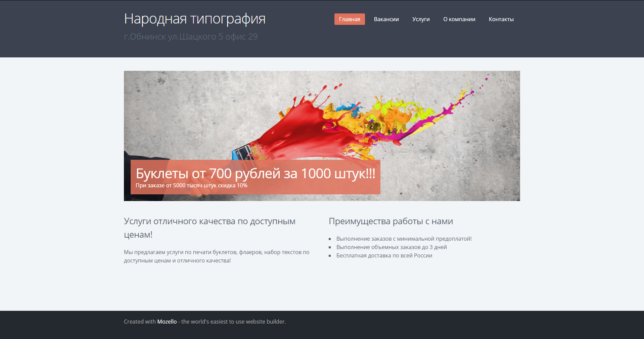Select the link about минимальной предоплатой
644x339 pixels.
point(404,239)
